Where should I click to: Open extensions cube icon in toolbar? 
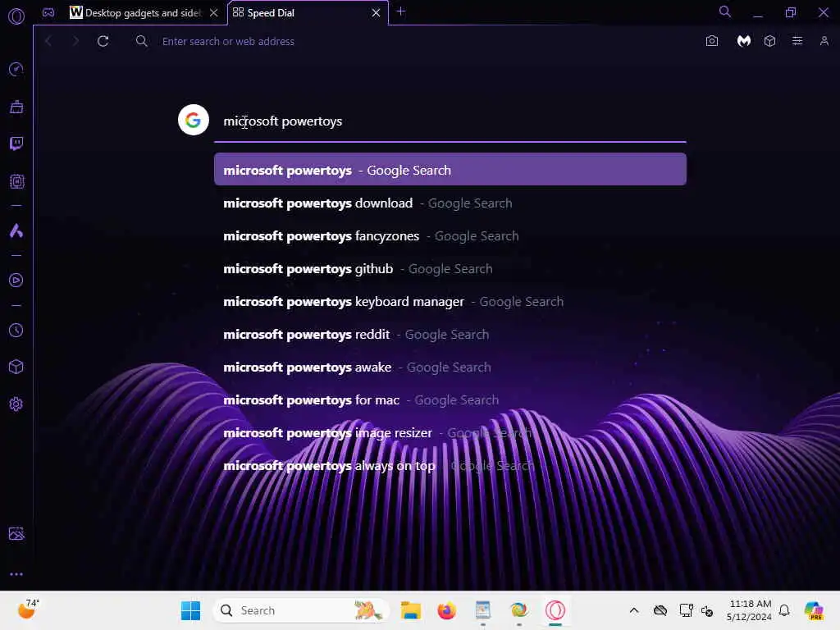coord(769,41)
